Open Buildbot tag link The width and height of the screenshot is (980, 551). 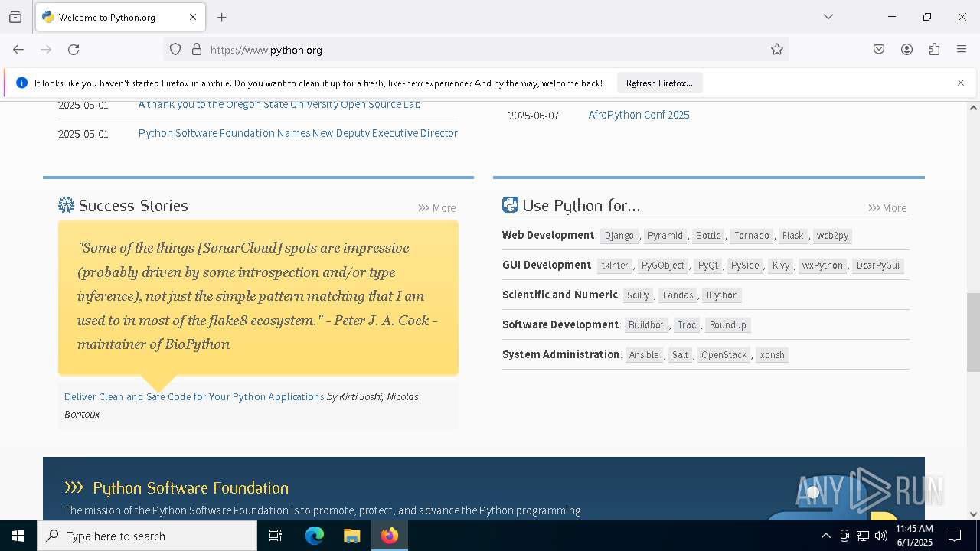pos(646,325)
